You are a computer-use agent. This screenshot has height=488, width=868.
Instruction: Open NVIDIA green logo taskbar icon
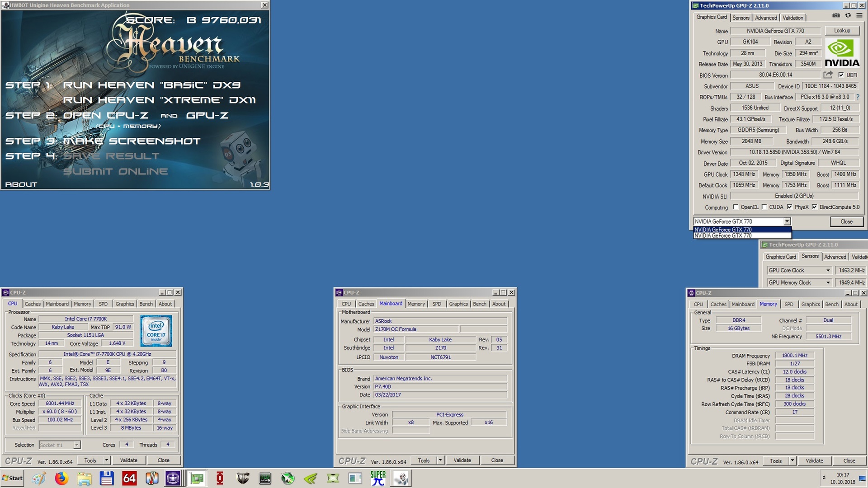311,478
